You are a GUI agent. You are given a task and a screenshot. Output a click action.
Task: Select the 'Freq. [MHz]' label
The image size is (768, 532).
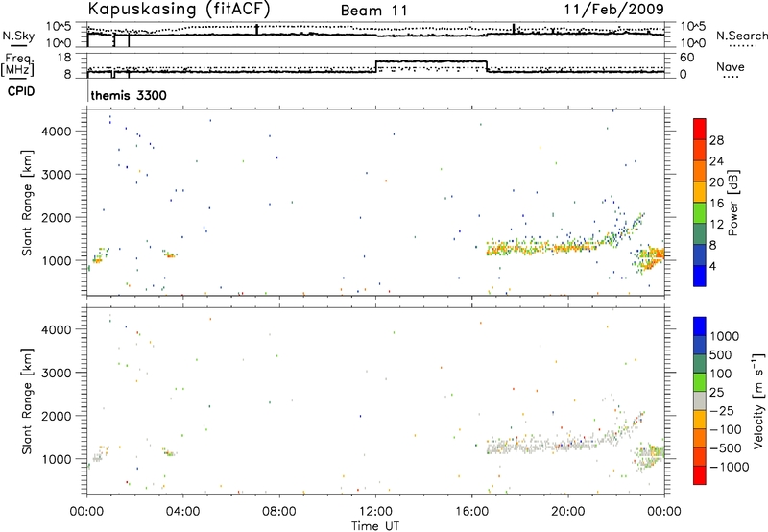tap(18, 64)
